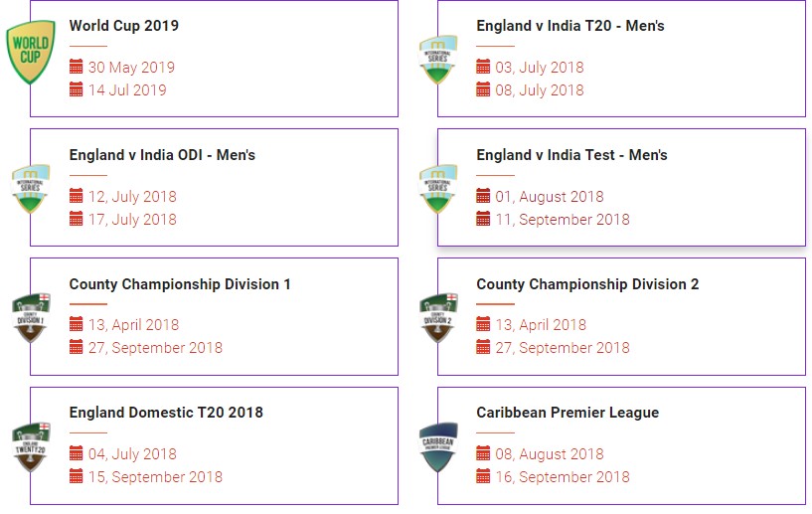Click the Caribbean Premier League badge icon
The image size is (812, 514).
438,446
